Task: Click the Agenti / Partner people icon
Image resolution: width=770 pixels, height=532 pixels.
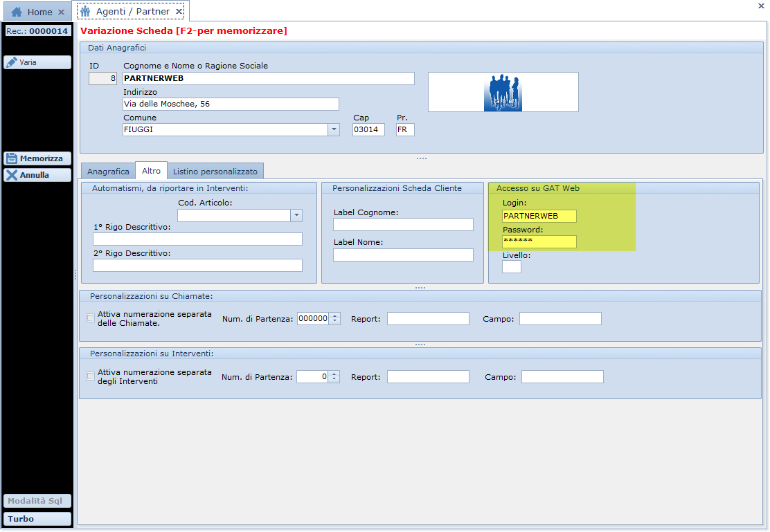Action: [85, 11]
